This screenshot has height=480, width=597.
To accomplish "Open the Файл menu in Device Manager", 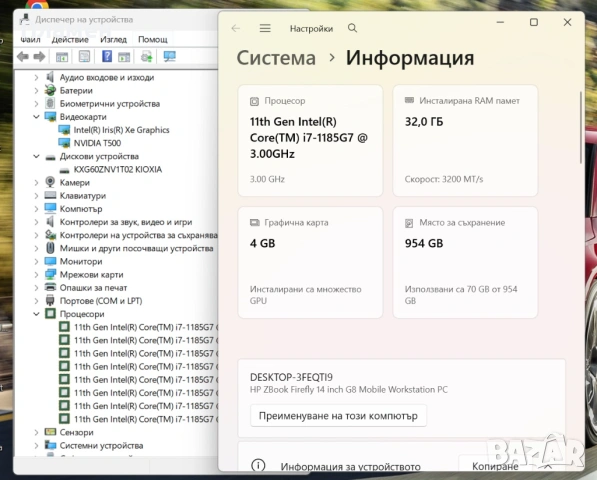I will (x=30, y=40).
